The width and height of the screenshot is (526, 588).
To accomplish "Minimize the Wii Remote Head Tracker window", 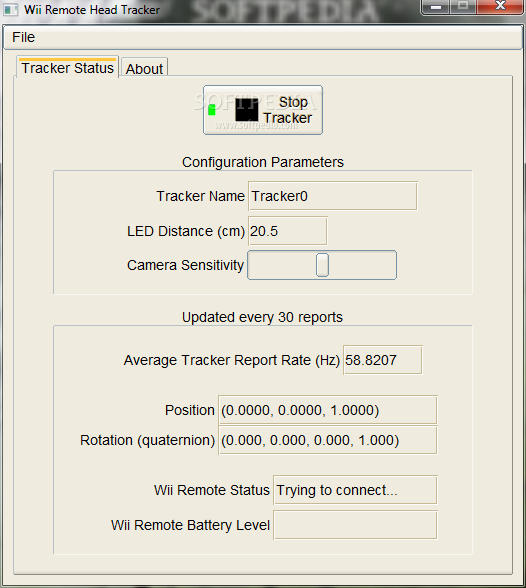I will 436,7.
